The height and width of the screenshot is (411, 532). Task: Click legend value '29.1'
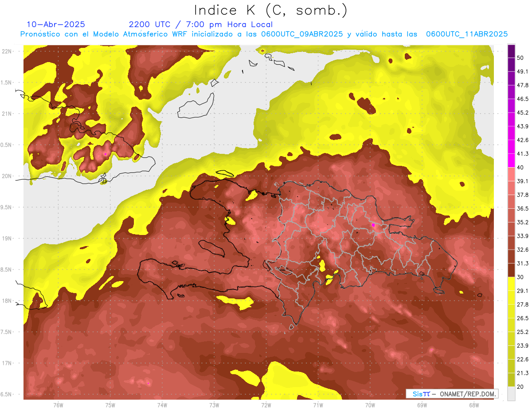(523, 291)
